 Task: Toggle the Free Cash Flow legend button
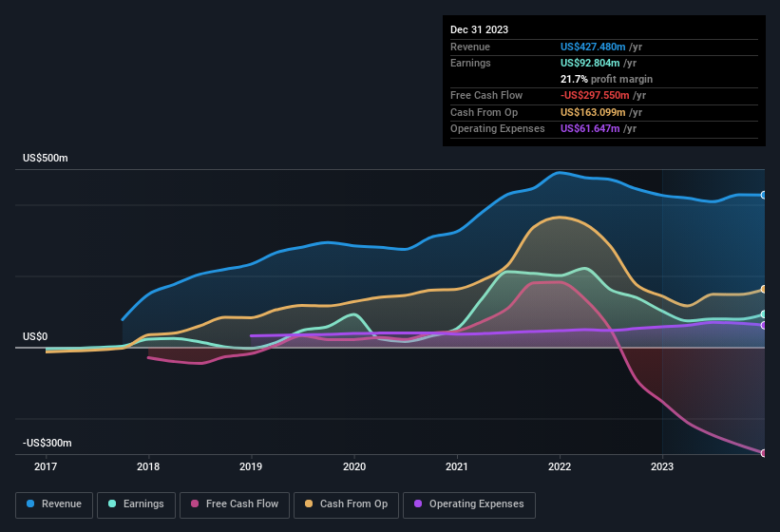(x=235, y=504)
